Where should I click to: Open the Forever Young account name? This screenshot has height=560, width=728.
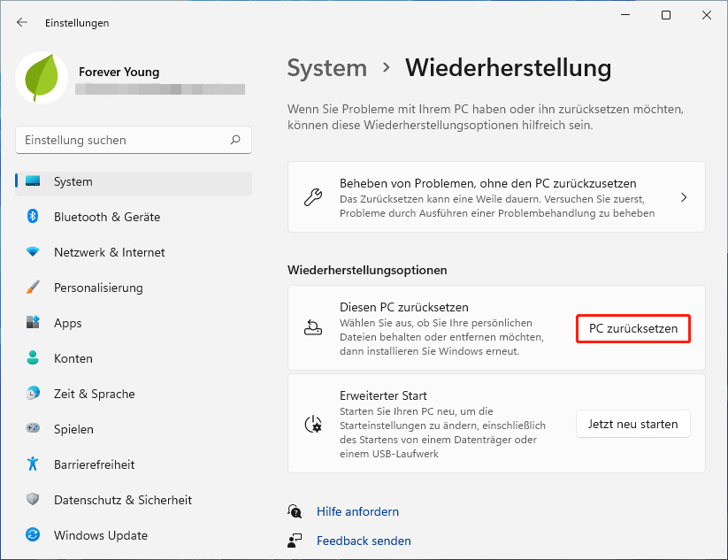119,72
